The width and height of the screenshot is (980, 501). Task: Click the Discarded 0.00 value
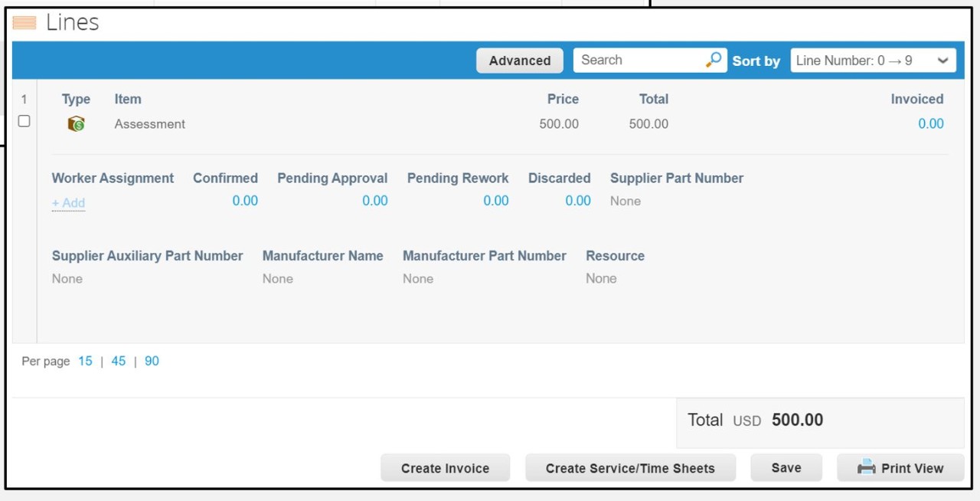tap(577, 201)
